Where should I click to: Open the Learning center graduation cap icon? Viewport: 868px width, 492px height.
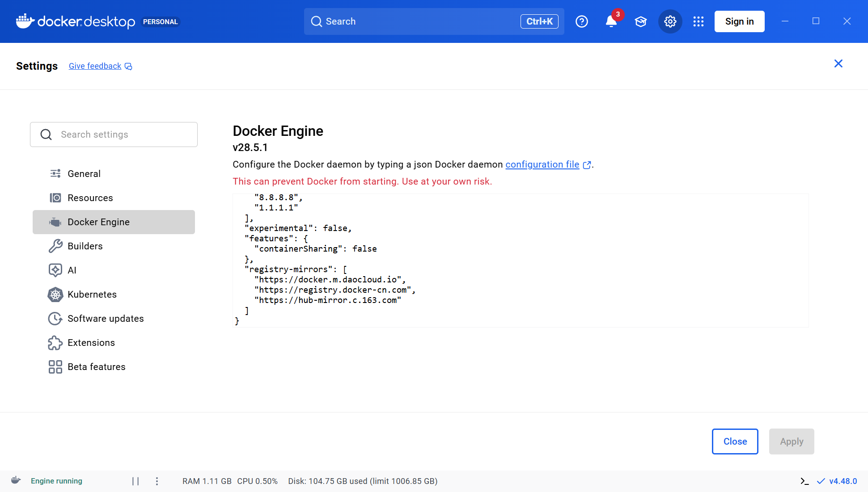click(x=640, y=21)
